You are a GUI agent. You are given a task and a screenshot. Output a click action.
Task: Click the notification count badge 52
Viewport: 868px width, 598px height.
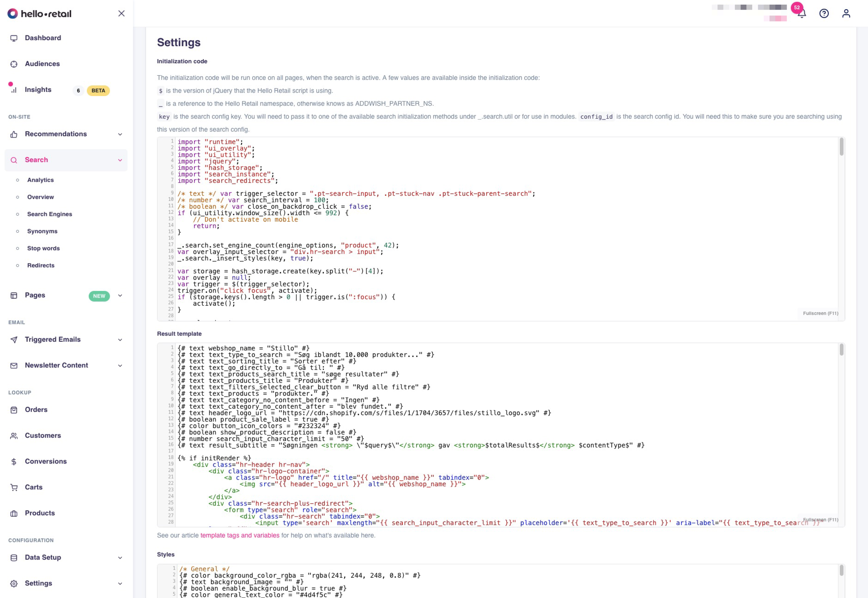pos(797,7)
